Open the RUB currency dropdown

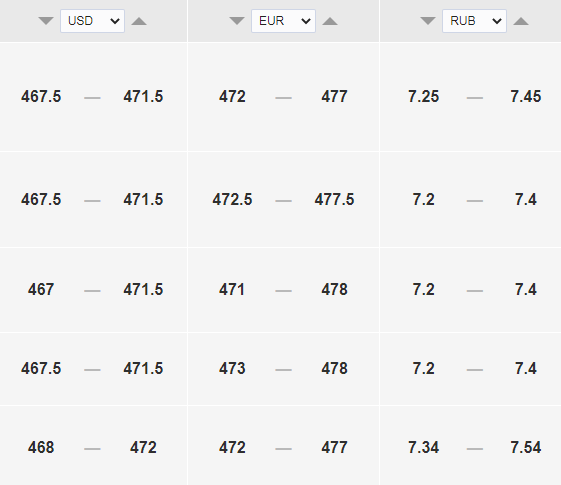tap(474, 21)
